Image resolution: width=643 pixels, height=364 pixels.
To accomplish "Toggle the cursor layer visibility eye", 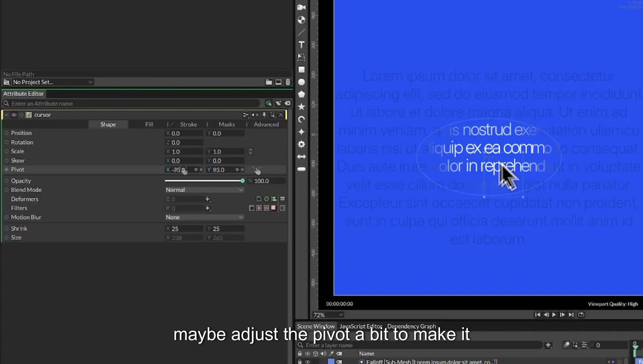I will [14, 115].
